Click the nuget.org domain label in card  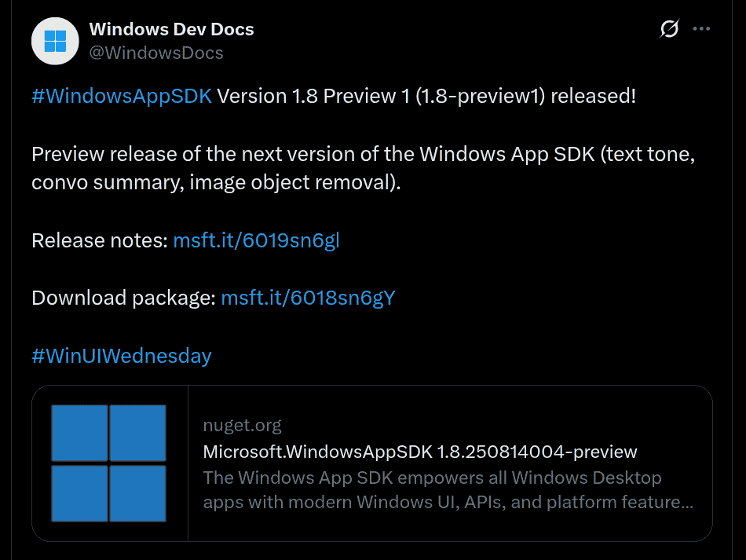point(242,426)
